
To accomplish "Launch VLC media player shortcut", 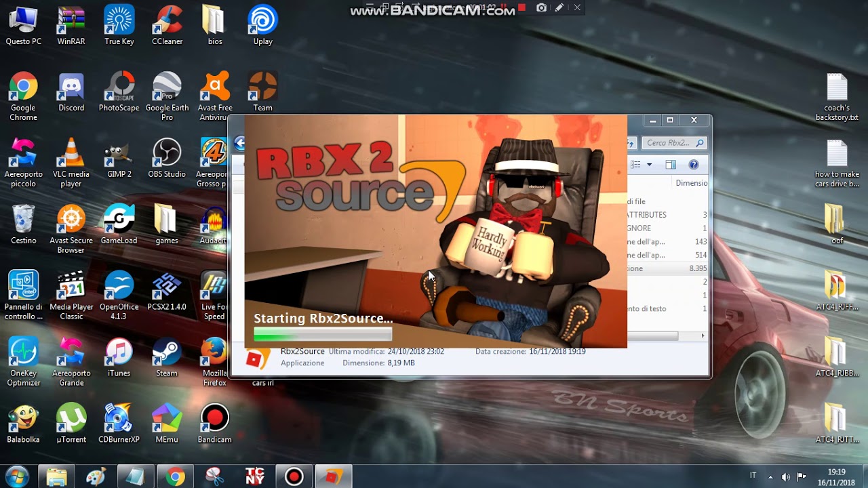I will point(71,163).
